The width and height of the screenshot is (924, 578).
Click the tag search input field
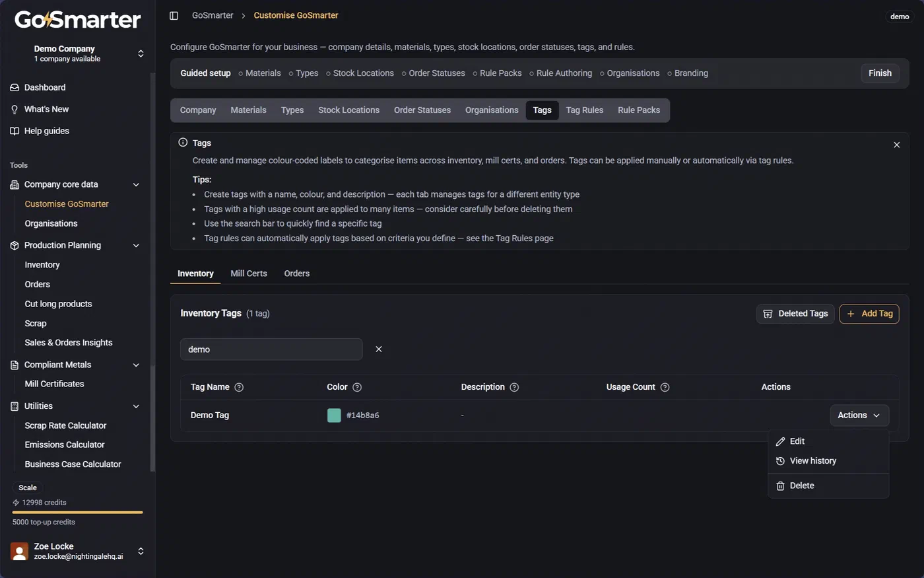(x=271, y=349)
